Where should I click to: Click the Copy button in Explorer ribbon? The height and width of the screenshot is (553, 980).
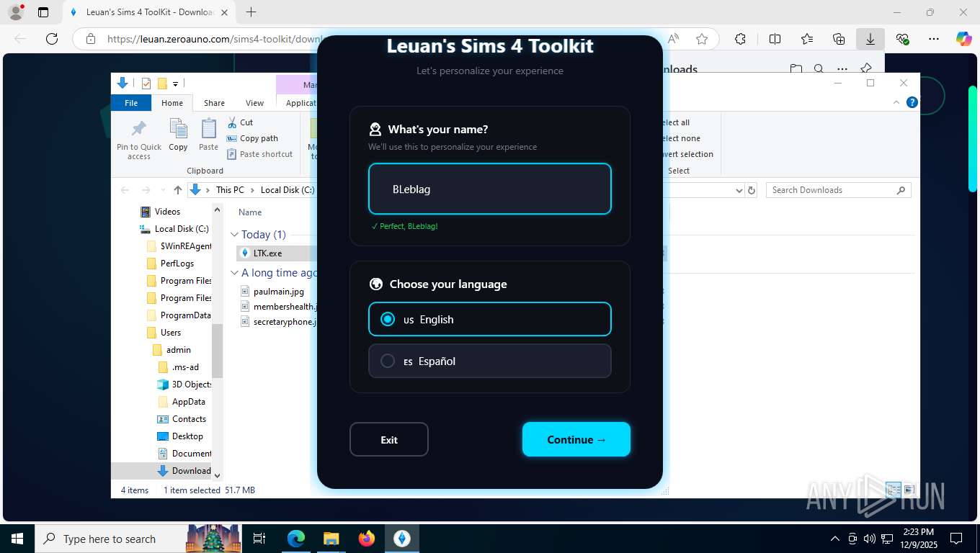pyautogui.click(x=178, y=135)
